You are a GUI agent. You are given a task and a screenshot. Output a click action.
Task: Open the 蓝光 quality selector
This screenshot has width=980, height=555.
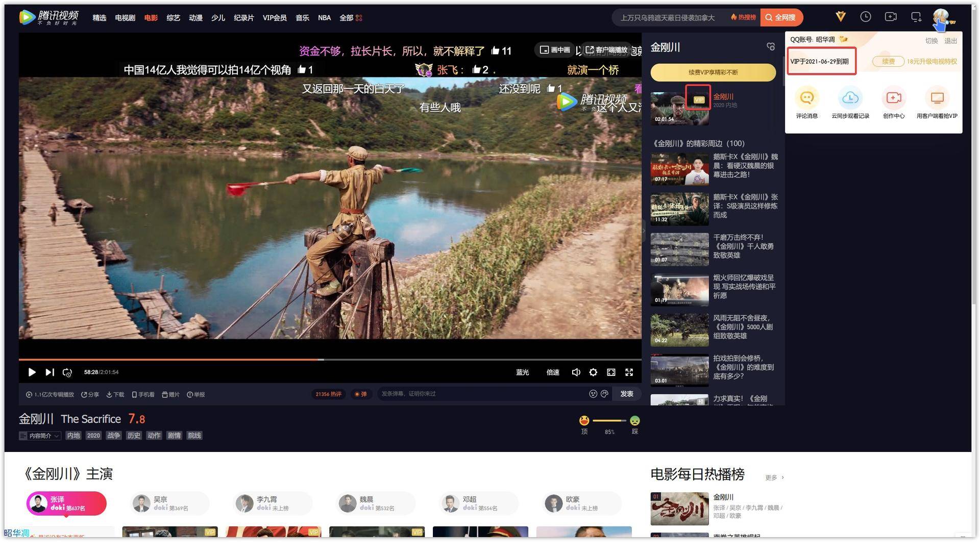point(522,372)
